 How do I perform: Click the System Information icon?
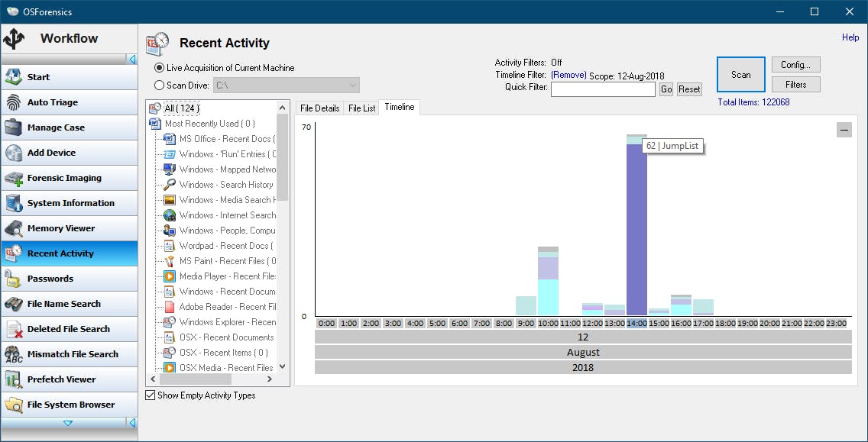click(13, 203)
